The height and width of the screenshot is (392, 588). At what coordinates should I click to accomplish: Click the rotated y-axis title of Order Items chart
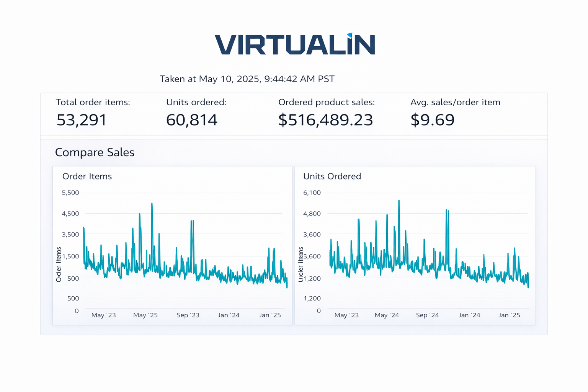tap(59, 265)
